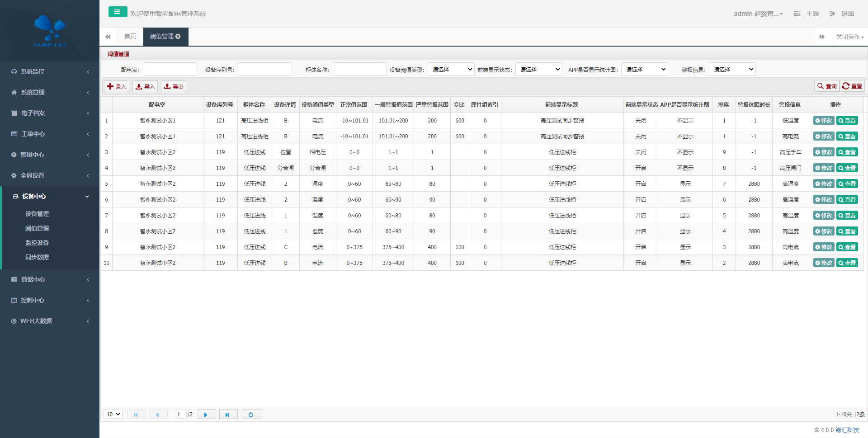Jump to last page in the pagination bar
Image resolution: width=868 pixels, height=438 pixels.
tap(228, 414)
